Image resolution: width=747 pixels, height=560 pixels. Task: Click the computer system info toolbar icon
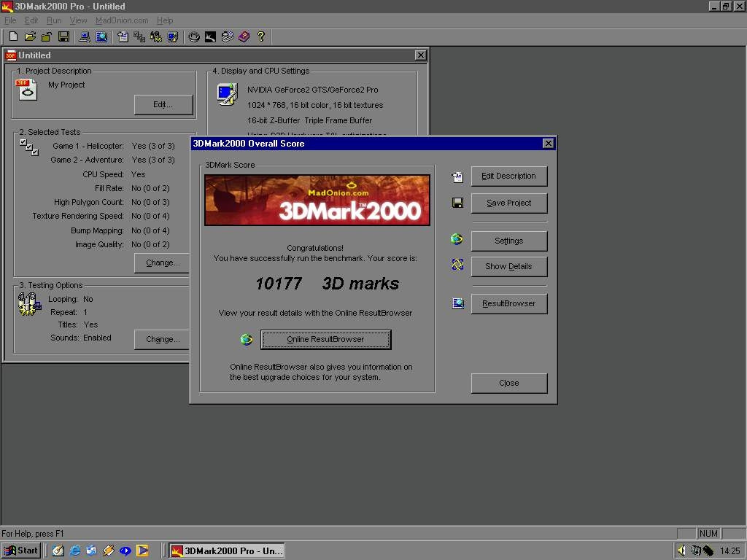click(x=85, y=36)
